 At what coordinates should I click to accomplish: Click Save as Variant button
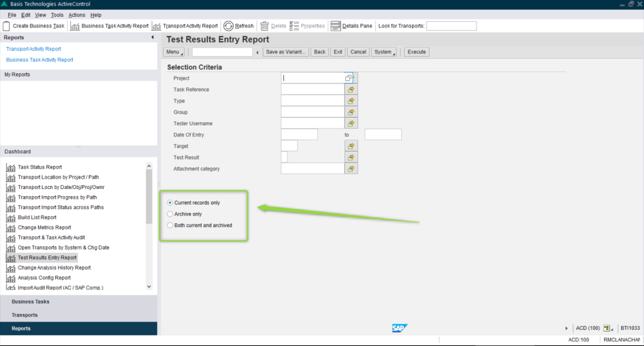point(285,52)
